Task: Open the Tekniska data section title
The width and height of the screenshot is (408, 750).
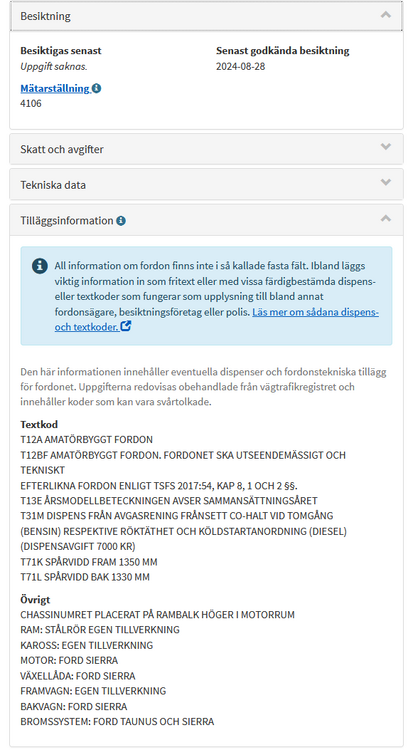Action: click(53, 185)
